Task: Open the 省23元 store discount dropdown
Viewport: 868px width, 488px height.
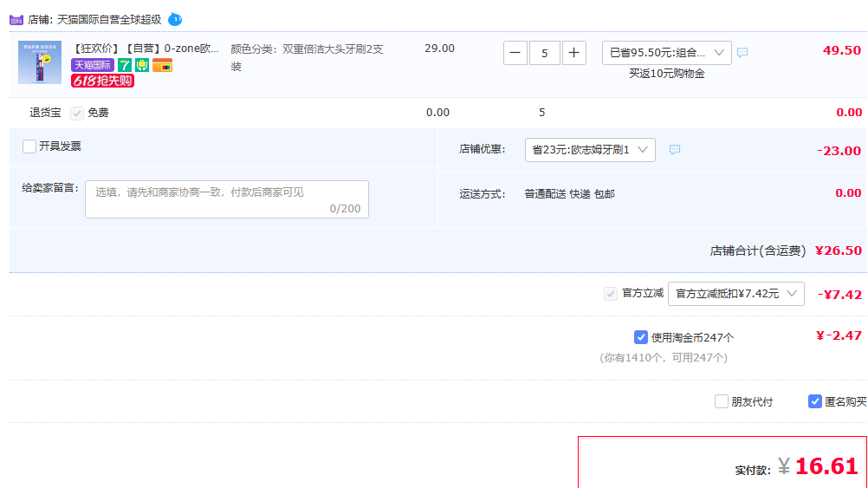Action: pyautogui.click(x=590, y=150)
